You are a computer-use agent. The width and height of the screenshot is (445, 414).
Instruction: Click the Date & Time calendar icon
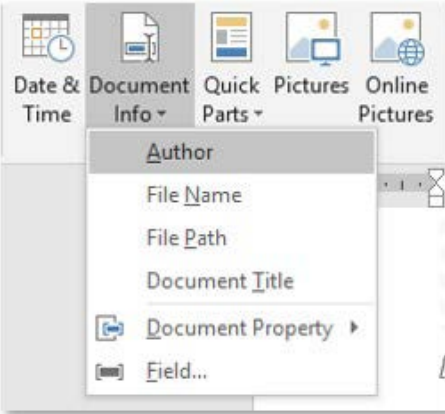[48, 38]
